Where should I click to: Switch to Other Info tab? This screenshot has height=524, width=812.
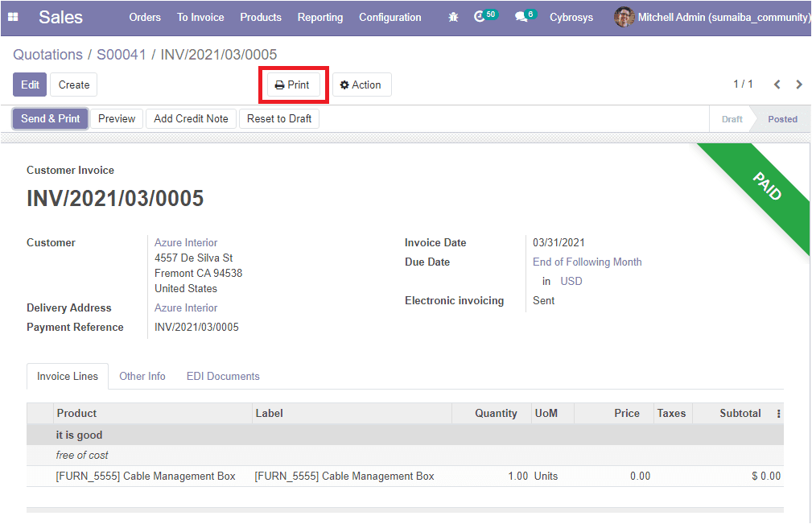tap(142, 377)
